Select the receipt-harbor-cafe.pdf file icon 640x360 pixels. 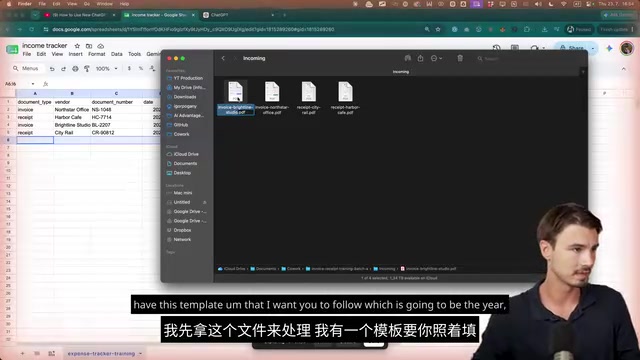[345, 91]
